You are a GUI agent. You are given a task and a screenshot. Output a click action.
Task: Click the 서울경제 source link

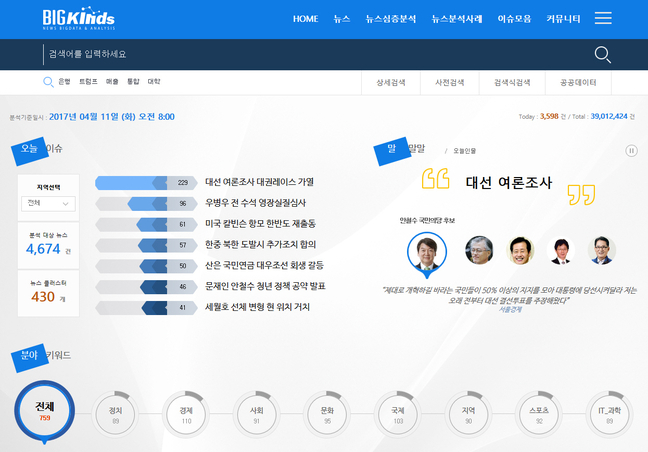510,309
